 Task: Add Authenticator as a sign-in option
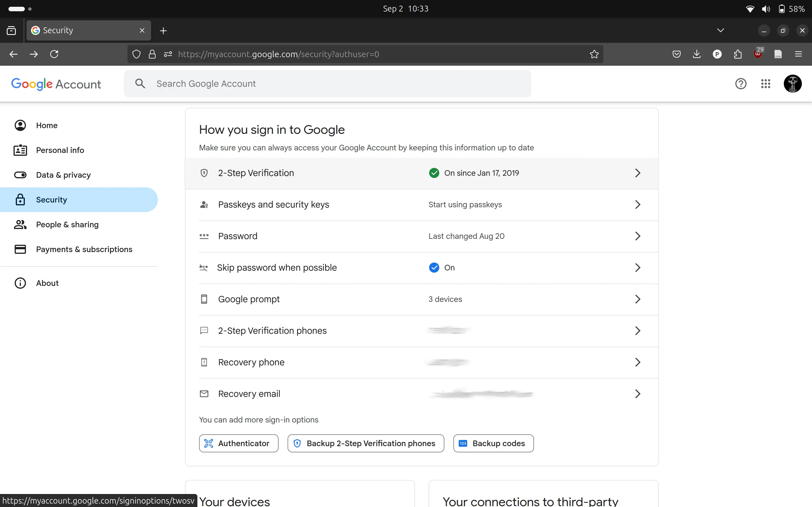(238, 443)
